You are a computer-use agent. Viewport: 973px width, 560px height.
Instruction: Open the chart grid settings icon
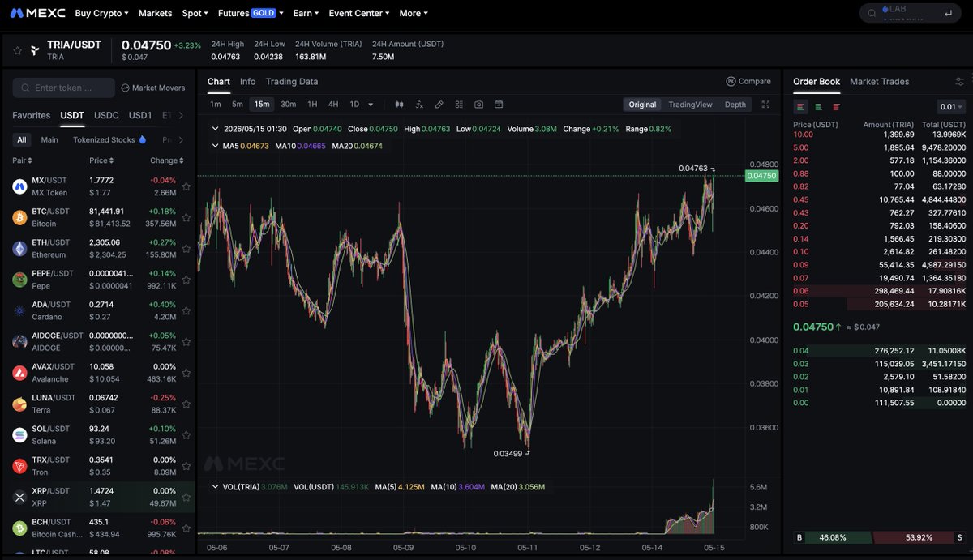click(x=459, y=105)
